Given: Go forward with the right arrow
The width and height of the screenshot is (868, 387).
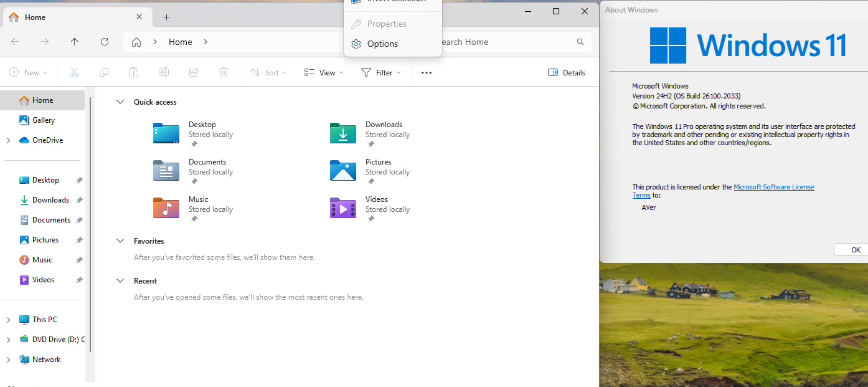Looking at the screenshot, I should 45,42.
